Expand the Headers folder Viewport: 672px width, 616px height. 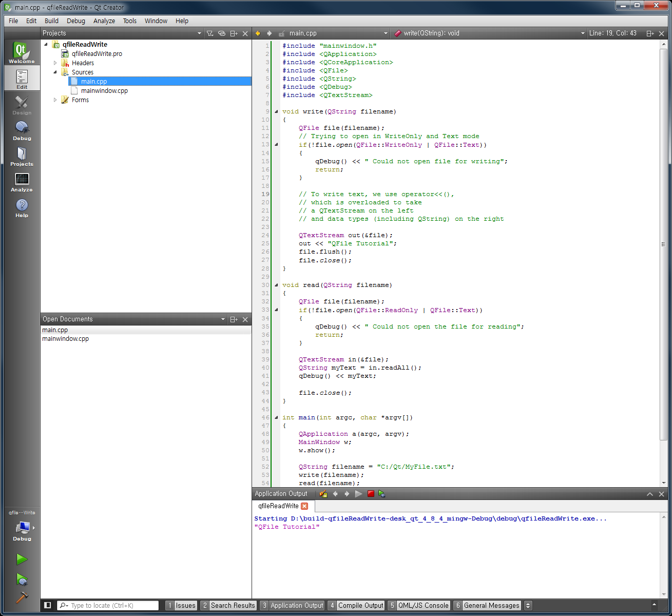(x=55, y=63)
